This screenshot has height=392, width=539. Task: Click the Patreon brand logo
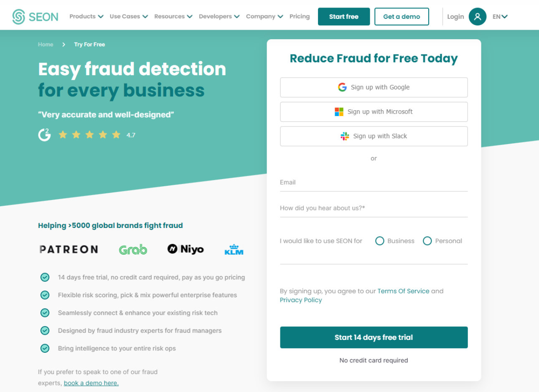coord(69,250)
